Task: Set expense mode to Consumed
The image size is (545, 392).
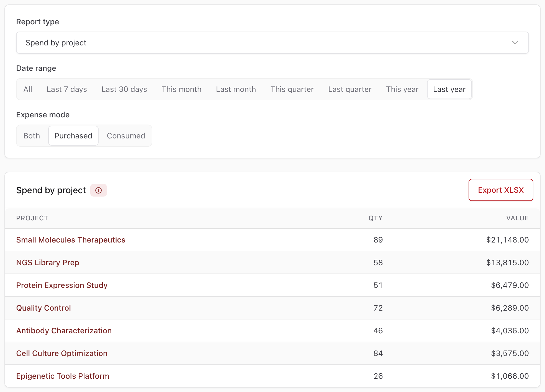Action: click(126, 136)
